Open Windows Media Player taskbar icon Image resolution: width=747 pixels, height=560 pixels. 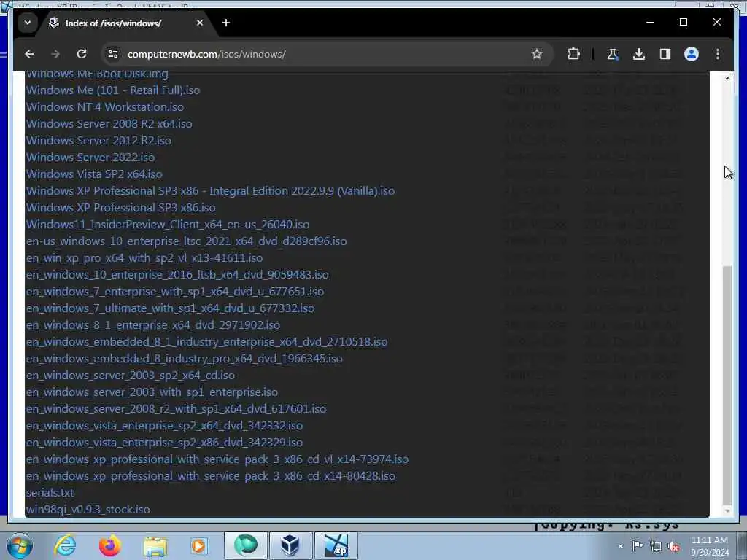click(198, 545)
